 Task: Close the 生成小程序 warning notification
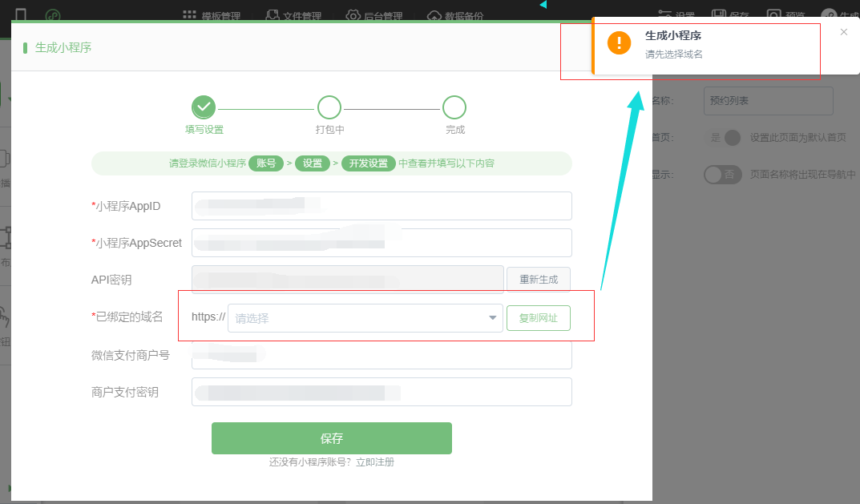pos(843,32)
